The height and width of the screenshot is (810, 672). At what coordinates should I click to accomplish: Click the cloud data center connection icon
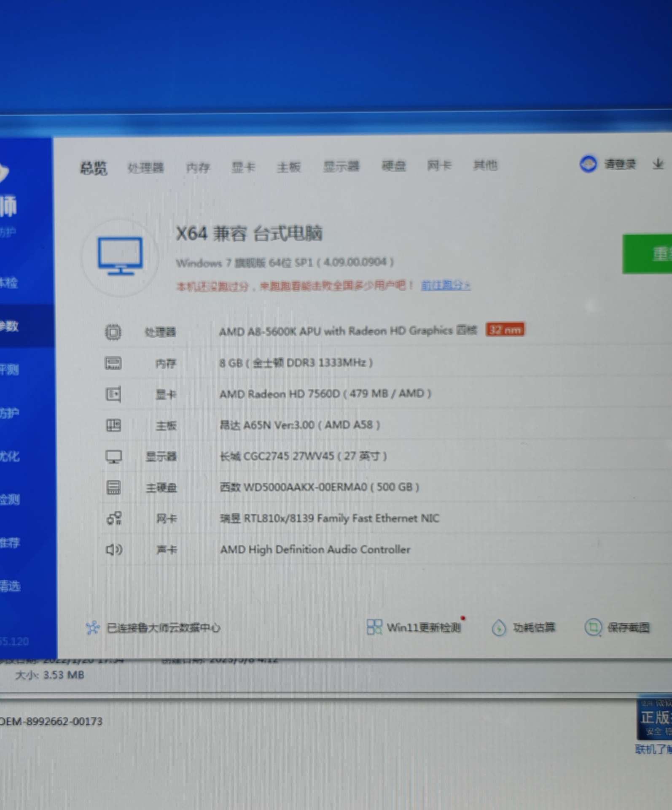[x=93, y=628]
